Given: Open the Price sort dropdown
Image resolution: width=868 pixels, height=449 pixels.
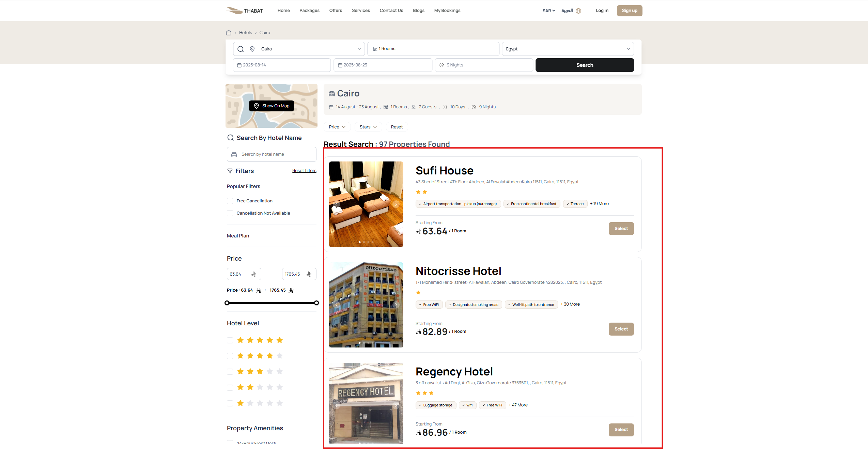Looking at the screenshot, I should click(337, 127).
